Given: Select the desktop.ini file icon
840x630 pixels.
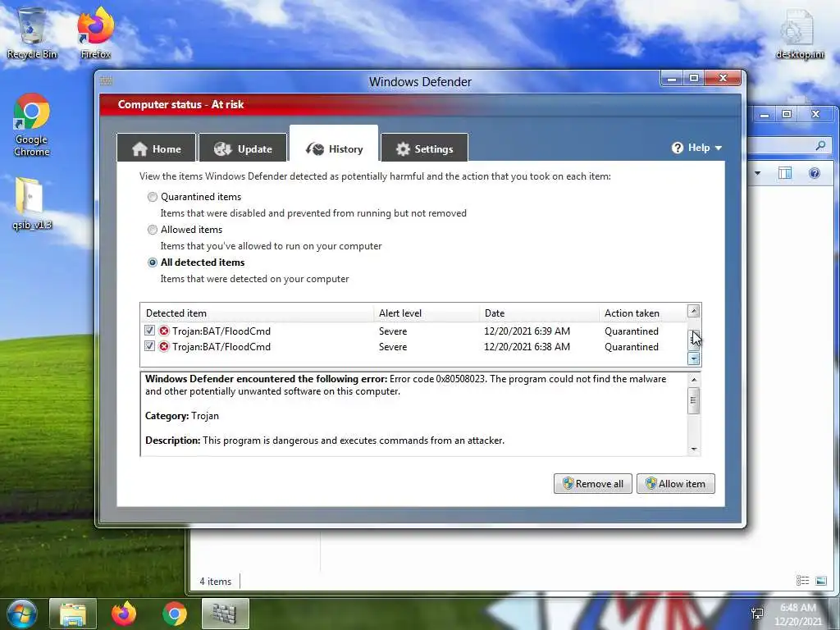Looking at the screenshot, I should pyautogui.click(x=799, y=34).
